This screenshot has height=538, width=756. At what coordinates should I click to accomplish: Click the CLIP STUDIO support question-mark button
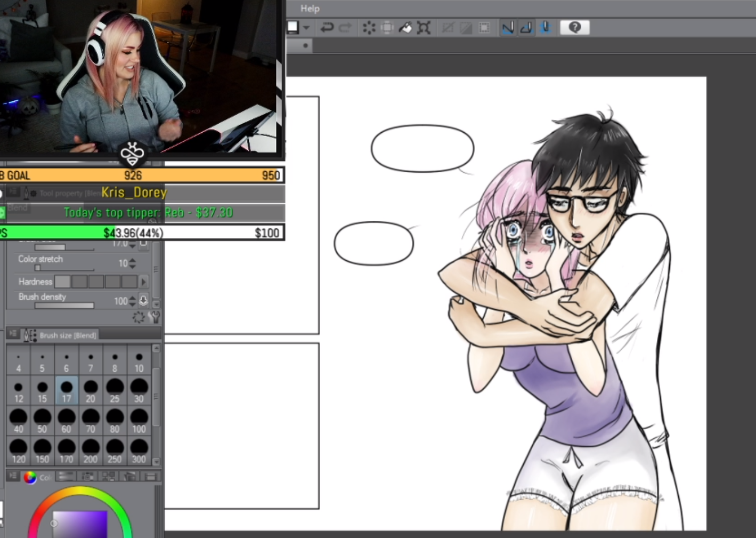coord(574,28)
